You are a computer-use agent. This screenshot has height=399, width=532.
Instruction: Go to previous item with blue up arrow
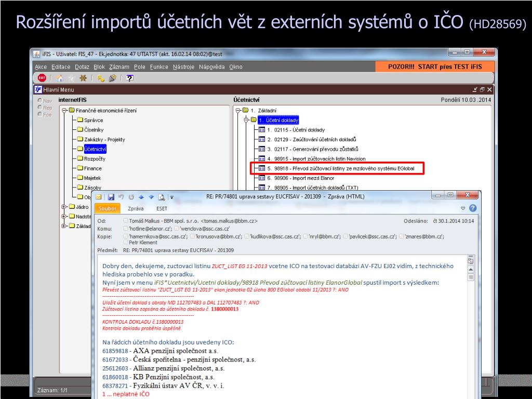(x=141, y=197)
